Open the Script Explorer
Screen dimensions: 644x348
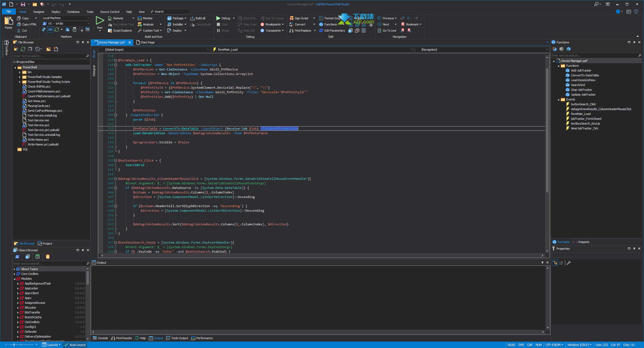pos(120,31)
